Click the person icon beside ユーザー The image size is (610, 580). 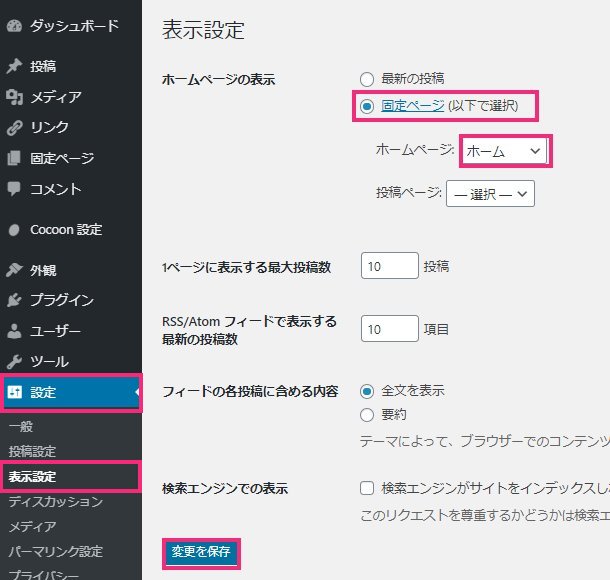(x=14, y=331)
